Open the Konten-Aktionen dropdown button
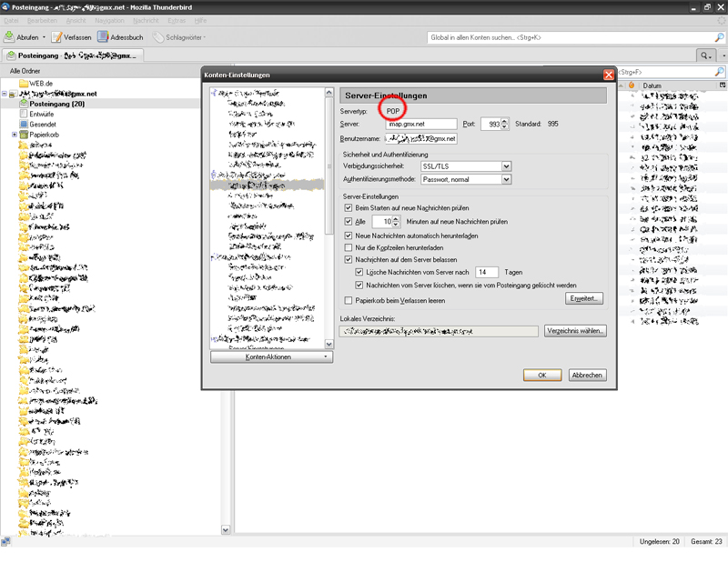Viewport: 728px width, 582px height. 270,357
